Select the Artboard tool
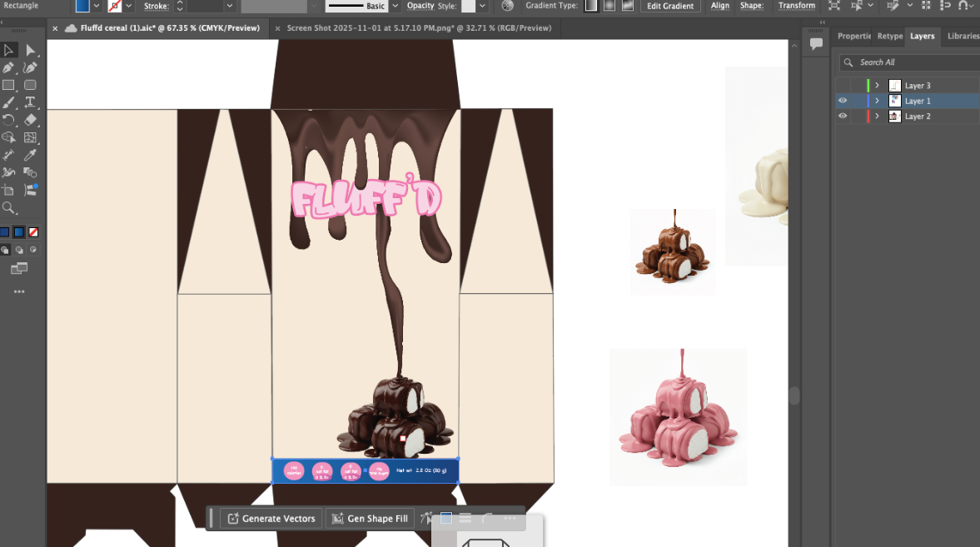The height and width of the screenshot is (547, 980). [x=9, y=190]
